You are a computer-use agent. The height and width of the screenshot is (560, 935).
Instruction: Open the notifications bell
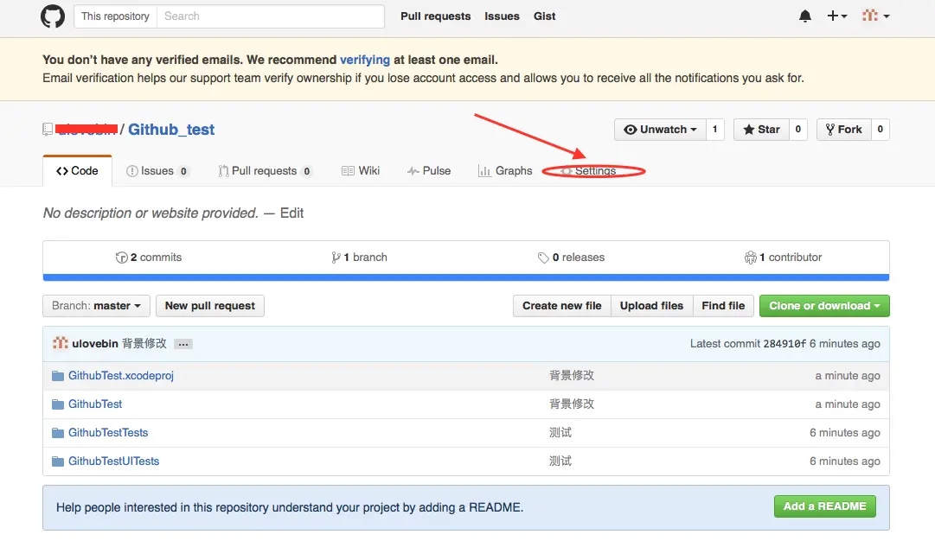(x=805, y=16)
